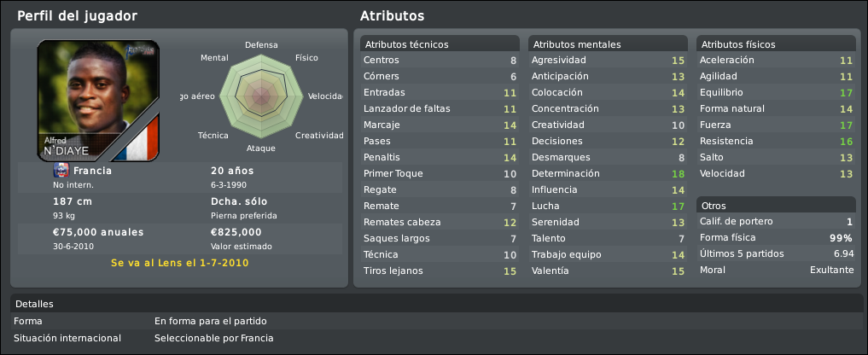Click the Equilibrio attribute row

(x=775, y=93)
